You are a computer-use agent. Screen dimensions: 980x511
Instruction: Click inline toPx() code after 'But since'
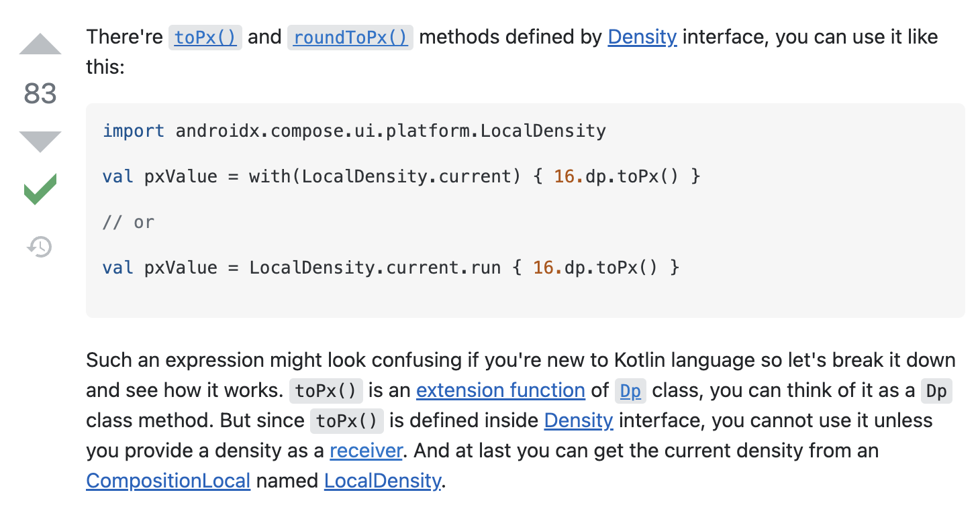347,421
